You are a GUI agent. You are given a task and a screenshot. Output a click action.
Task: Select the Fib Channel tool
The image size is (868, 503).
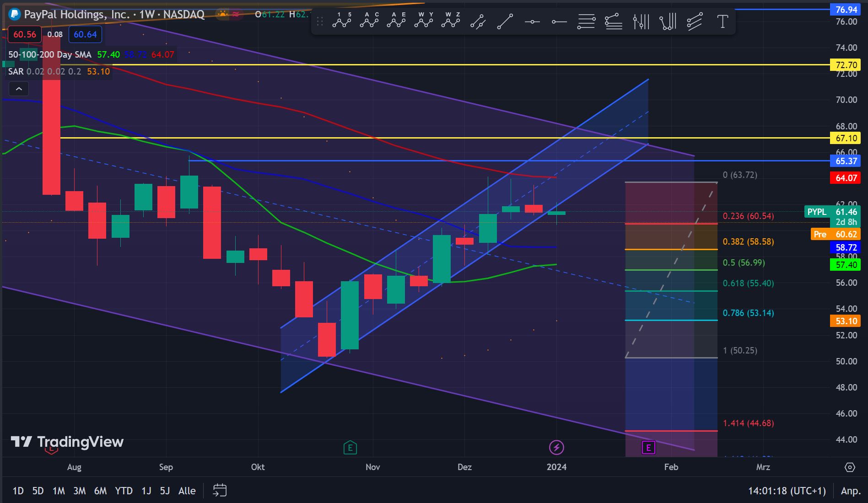(x=695, y=21)
